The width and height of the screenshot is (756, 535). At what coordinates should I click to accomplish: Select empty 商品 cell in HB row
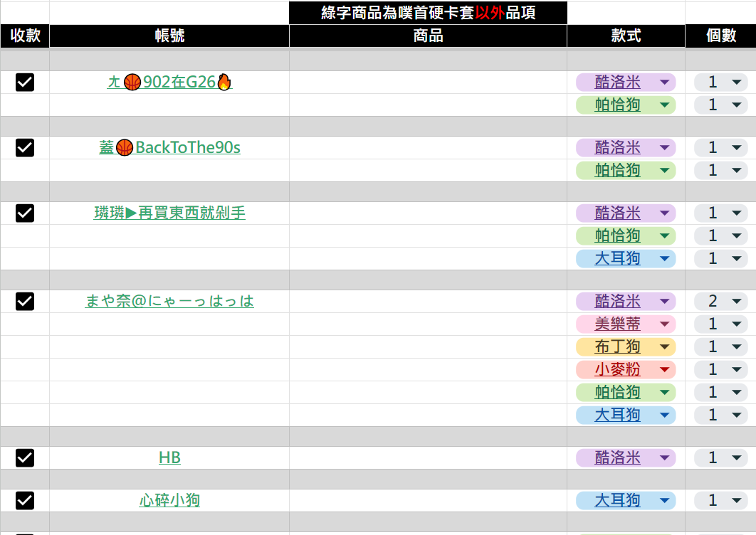[x=428, y=458]
